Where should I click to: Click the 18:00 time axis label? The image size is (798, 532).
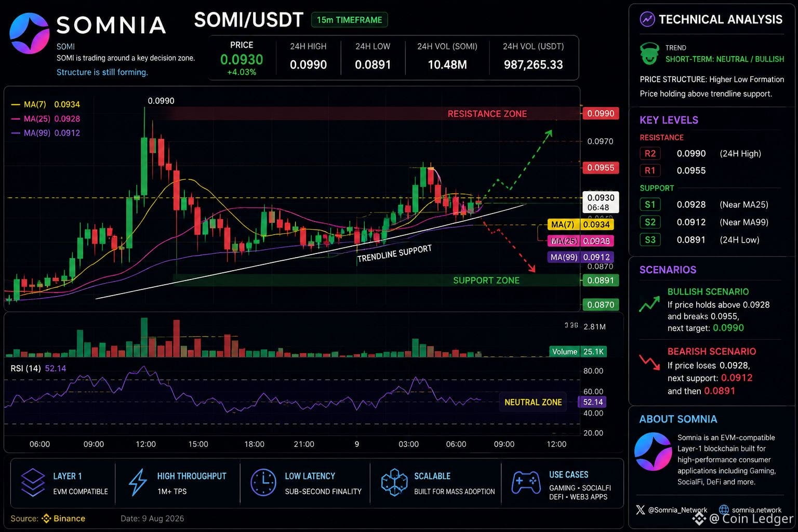tap(254, 444)
